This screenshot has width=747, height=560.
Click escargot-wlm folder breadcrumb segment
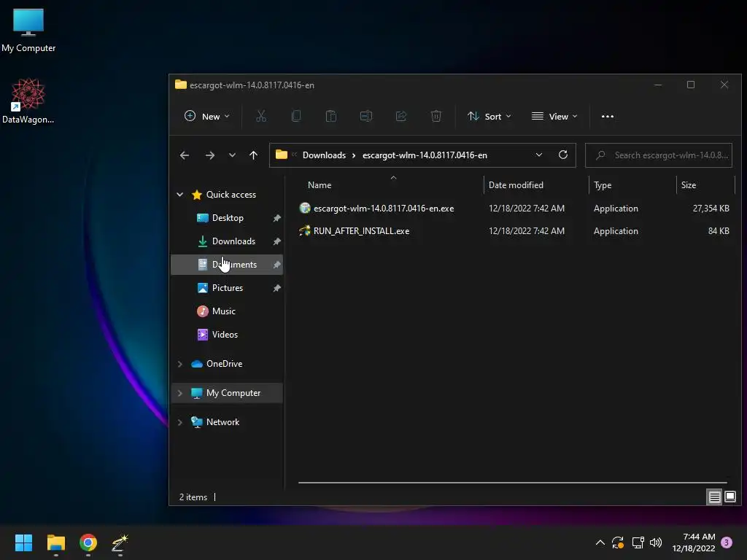pyautogui.click(x=425, y=155)
